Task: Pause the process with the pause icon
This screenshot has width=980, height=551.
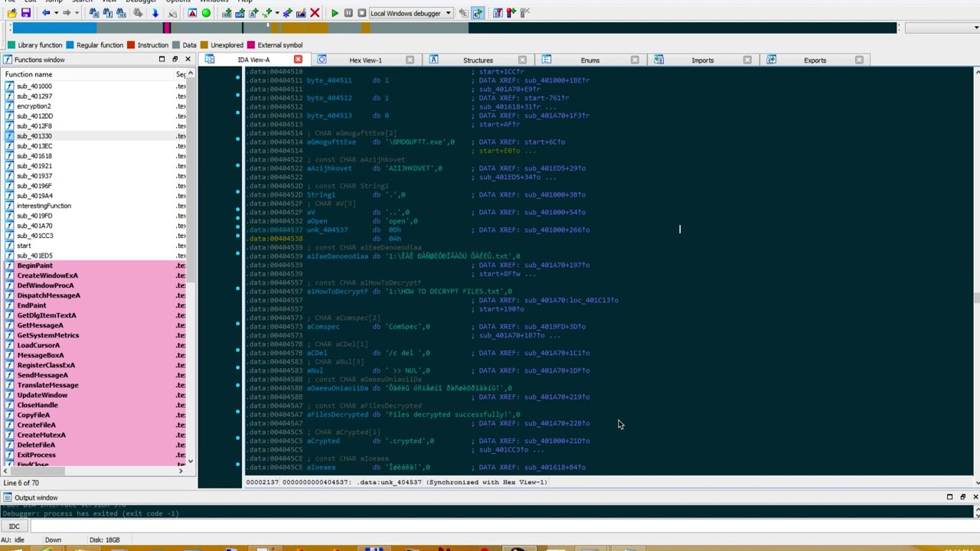Action: [x=348, y=13]
